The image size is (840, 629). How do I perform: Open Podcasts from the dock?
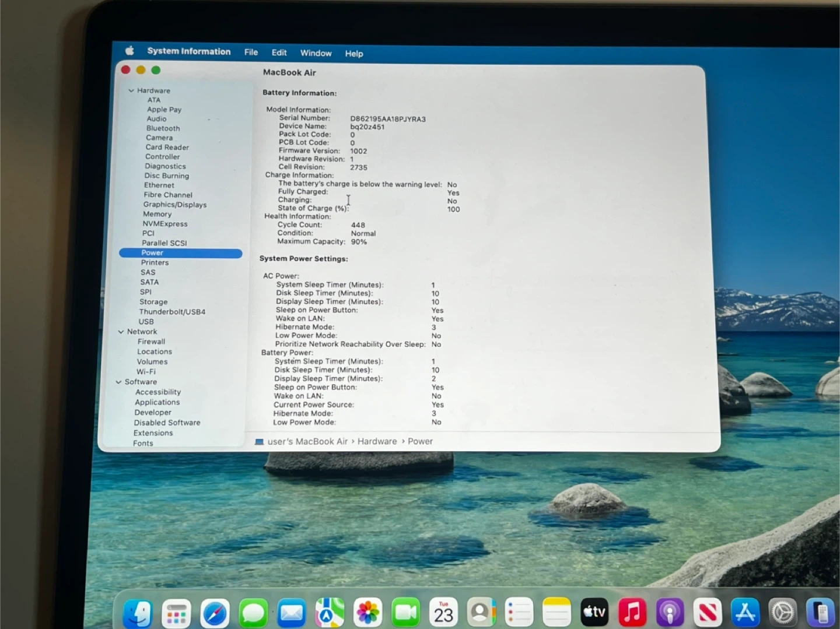click(x=670, y=613)
